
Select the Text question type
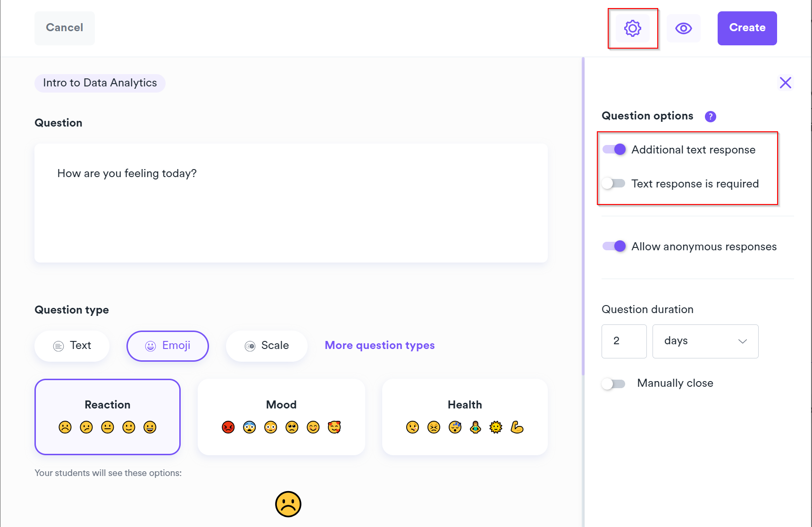click(72, 346)
